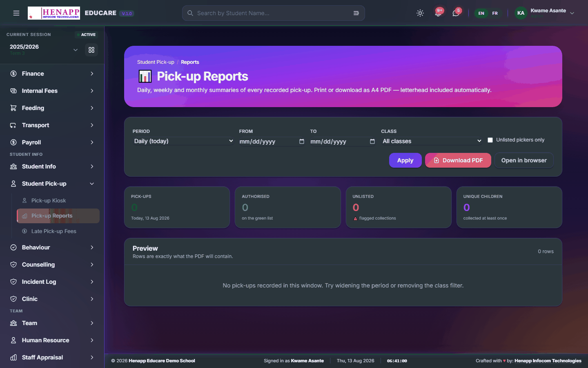This screenshot has width=588, height=368.
Task: Focus the Search by Student Name field
Action: point(274,13)
